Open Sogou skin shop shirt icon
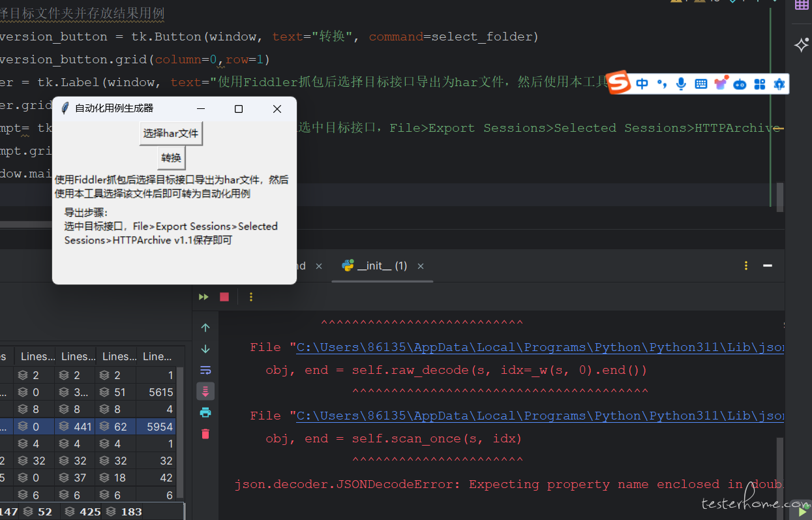The height and width of the screenshot is (520, 812). pos(721,84)
